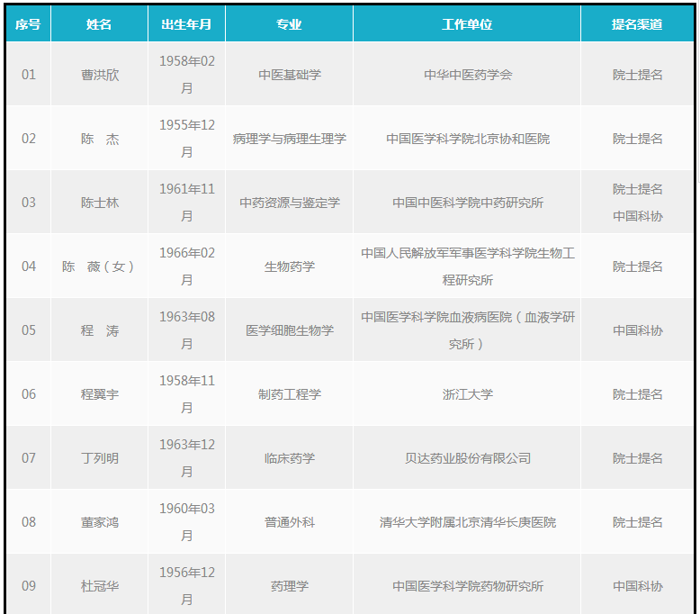Viewport: 700px width, 614px height.
Task: Select the 生物药学 specialty cell
Action: click(289, 266)
